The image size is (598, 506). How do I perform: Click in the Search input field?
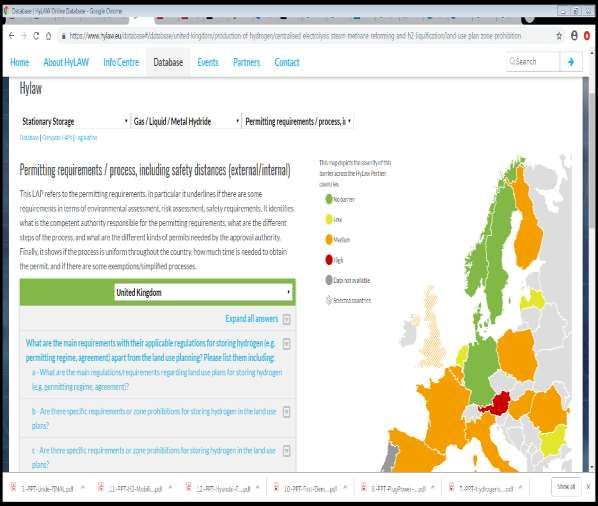click(x=533, y=61)
